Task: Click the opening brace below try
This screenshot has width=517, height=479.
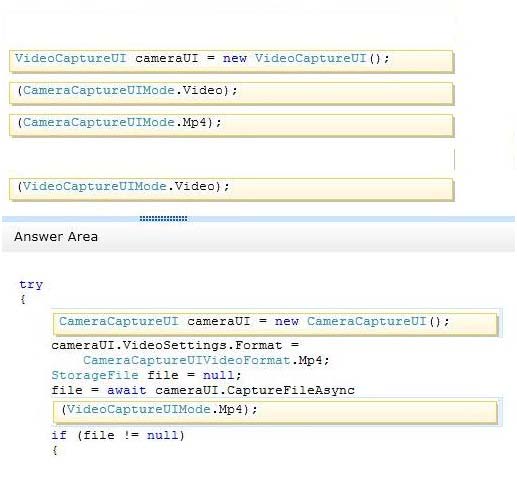Action: (23, 299)
